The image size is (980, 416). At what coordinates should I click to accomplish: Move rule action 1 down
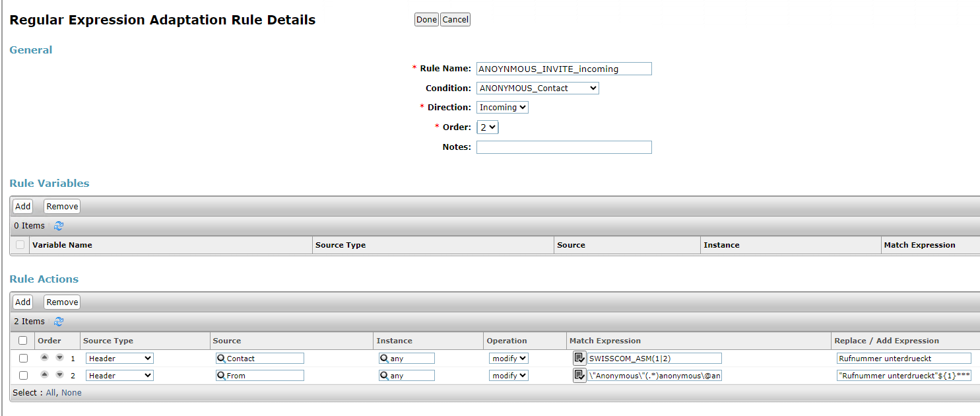[59, 358]
